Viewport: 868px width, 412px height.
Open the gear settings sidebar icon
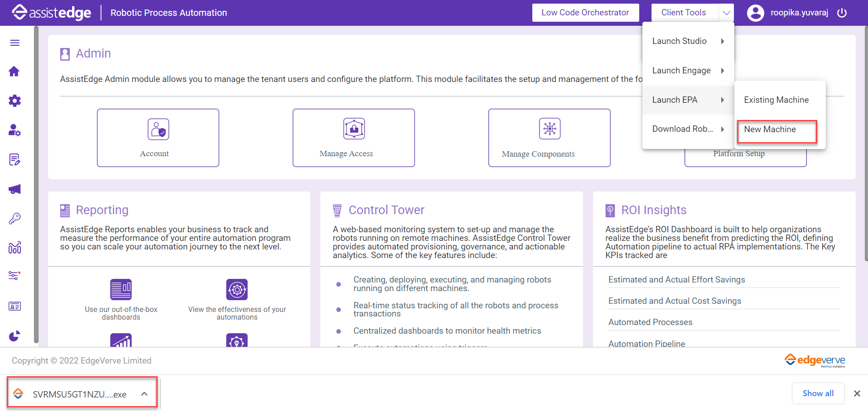tap(14, 101)
